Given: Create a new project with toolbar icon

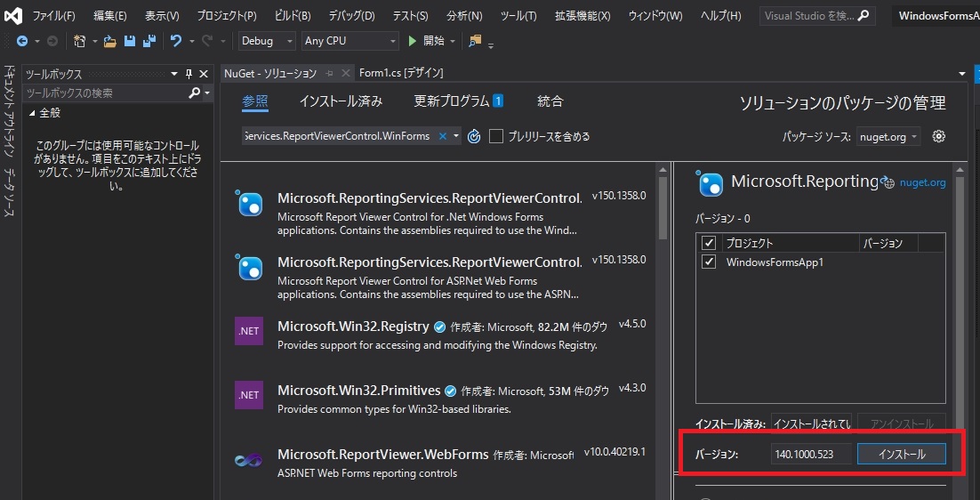Looking at the screenshot, I should (x=80, y=41).
